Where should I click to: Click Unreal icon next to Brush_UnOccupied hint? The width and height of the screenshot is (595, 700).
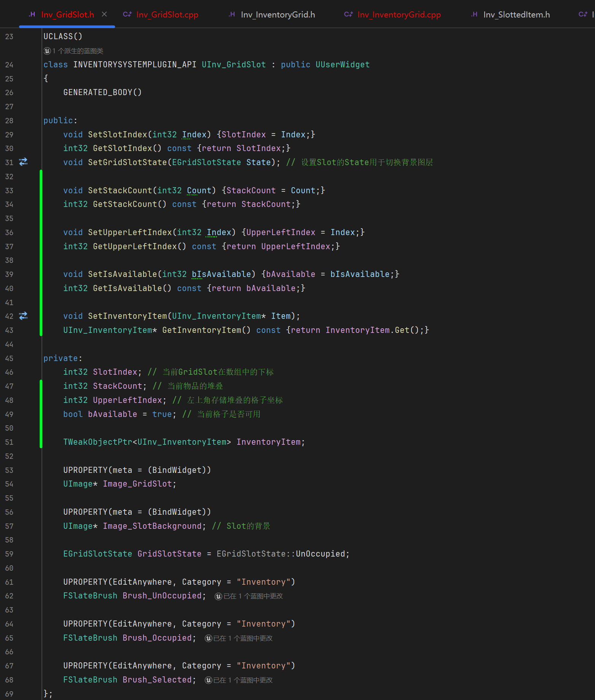219,596
